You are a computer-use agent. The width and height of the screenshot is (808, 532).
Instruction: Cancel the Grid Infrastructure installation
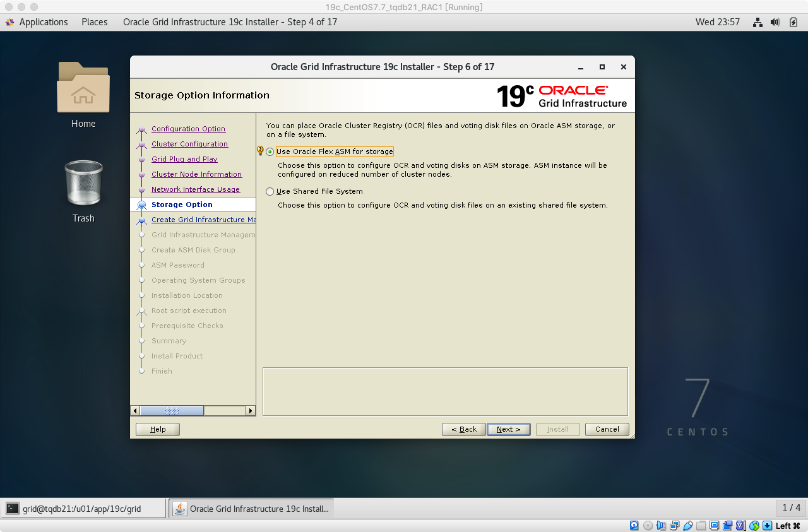607,429
